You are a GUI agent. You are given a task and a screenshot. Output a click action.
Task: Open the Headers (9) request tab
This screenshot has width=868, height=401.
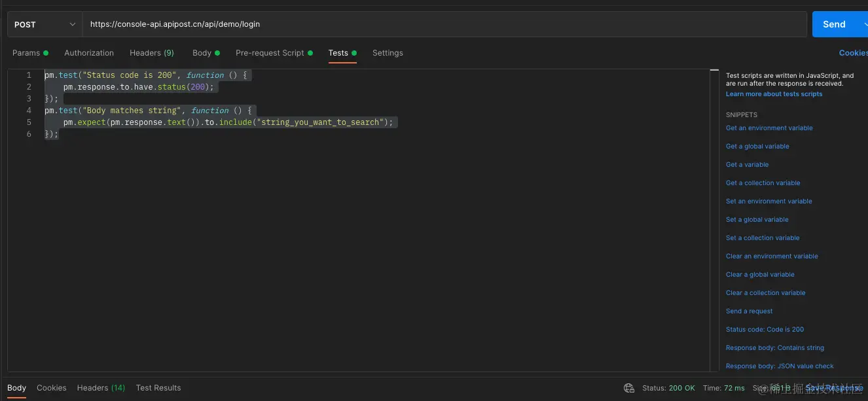tap(152, 53)
